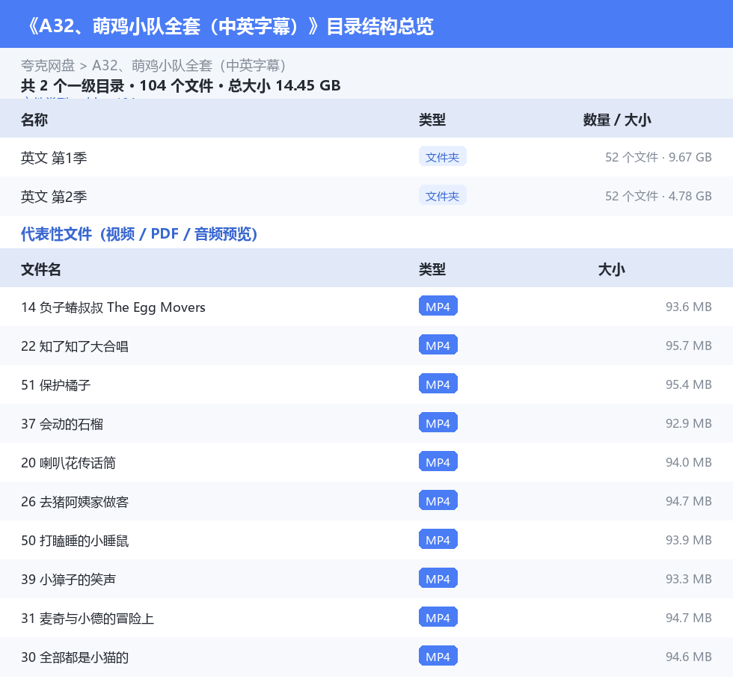
Task: Click the 文件名 column header
Action: click(x=40, y=269)
